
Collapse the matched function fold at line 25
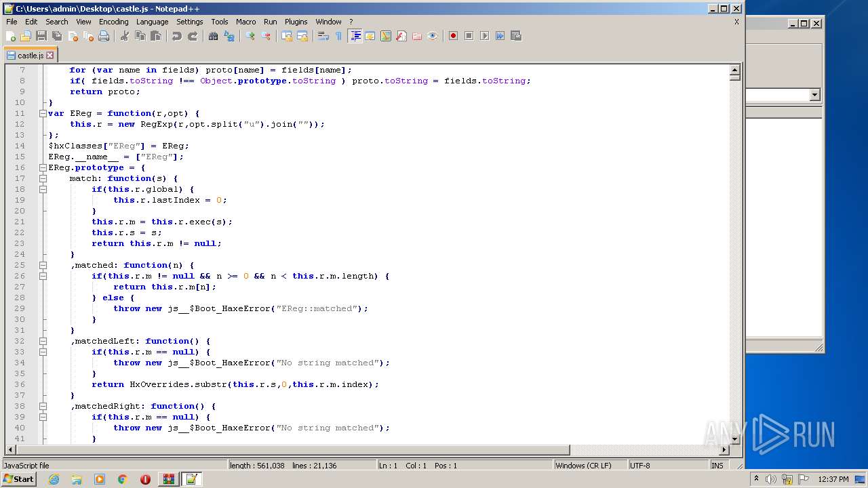point(43,265)
